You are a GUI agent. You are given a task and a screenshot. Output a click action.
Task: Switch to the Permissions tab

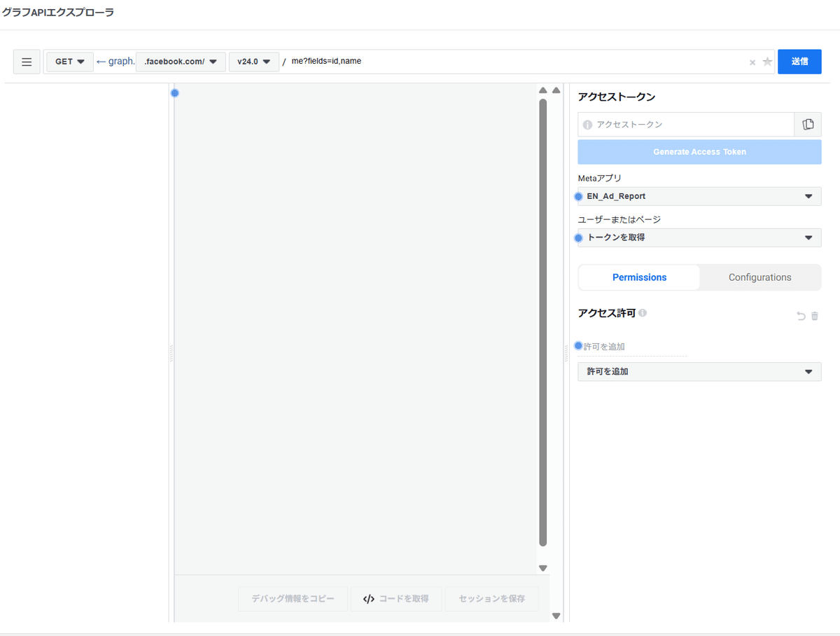click(639, 277)
